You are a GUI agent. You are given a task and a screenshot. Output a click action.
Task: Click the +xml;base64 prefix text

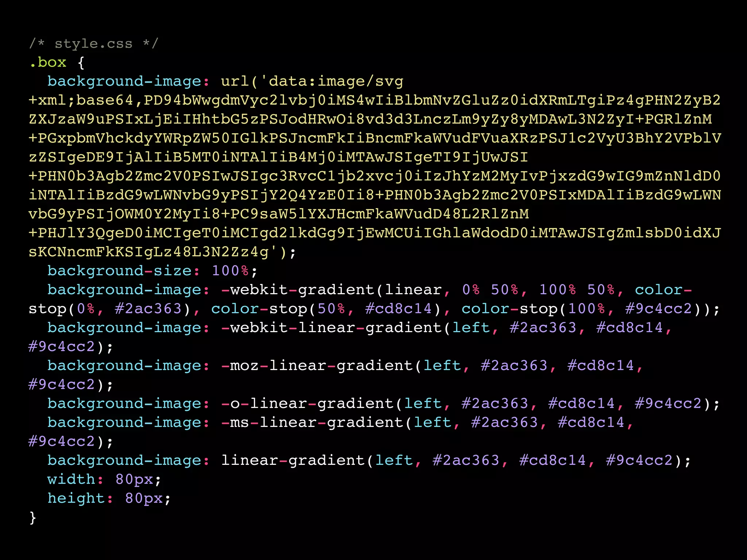[x=81, y=100]
